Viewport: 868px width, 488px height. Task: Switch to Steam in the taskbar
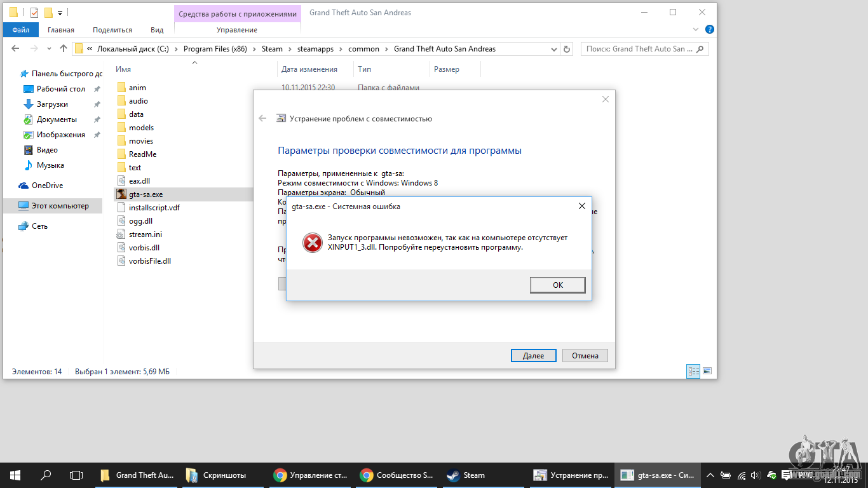[x=485, y=475]
